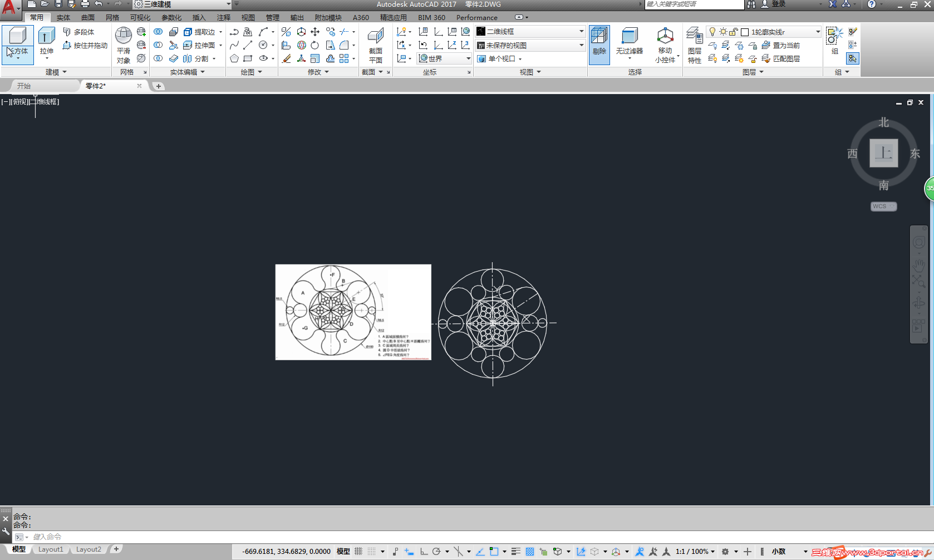Open Layer Properties (图层特性) manager
This screenshot has height=560, width=934.
[695, 45]
